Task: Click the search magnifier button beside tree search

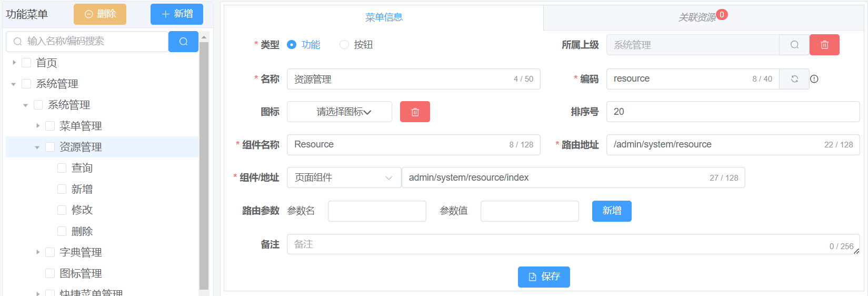Action: 183,42
